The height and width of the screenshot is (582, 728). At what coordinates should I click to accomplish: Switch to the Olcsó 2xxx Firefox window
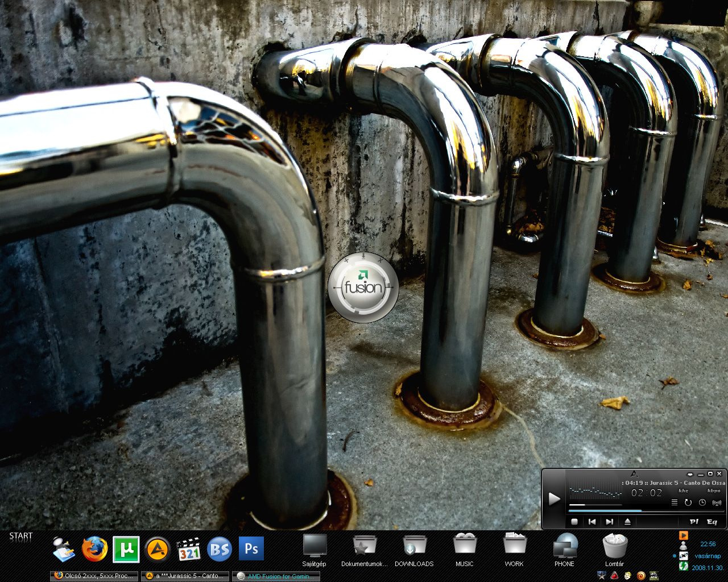(94, 576)
